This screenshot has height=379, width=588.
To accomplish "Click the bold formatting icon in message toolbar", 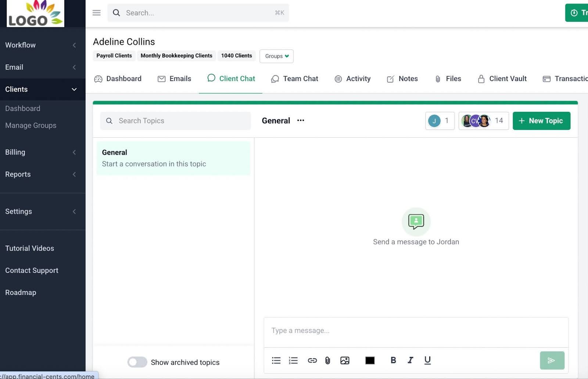I will (393, 360).
